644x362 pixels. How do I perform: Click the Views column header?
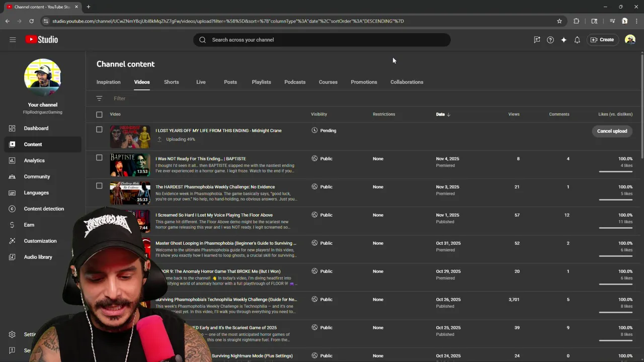pyautogui.click(x=514, y=115)
